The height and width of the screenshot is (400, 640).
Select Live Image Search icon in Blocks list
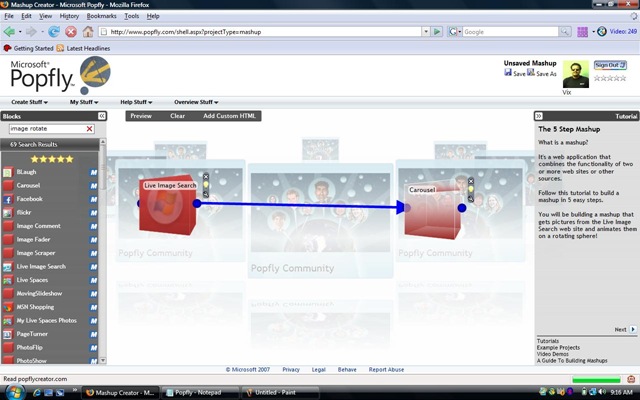pos(7,267)
